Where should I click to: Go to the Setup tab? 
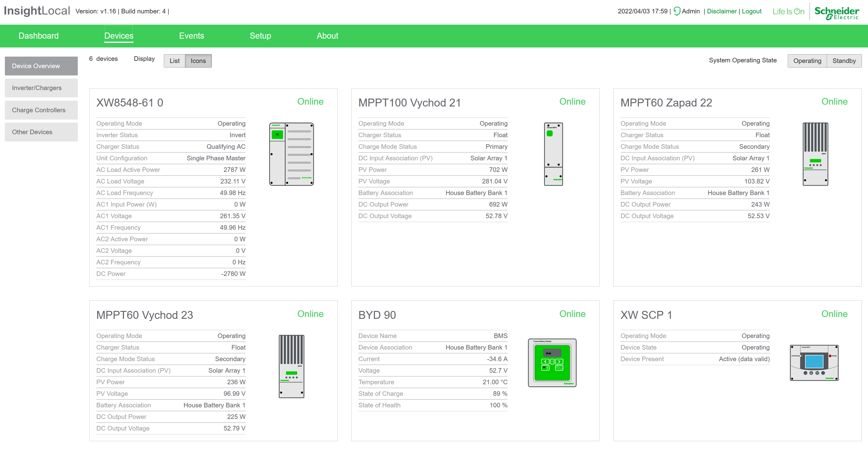point(260,36)
